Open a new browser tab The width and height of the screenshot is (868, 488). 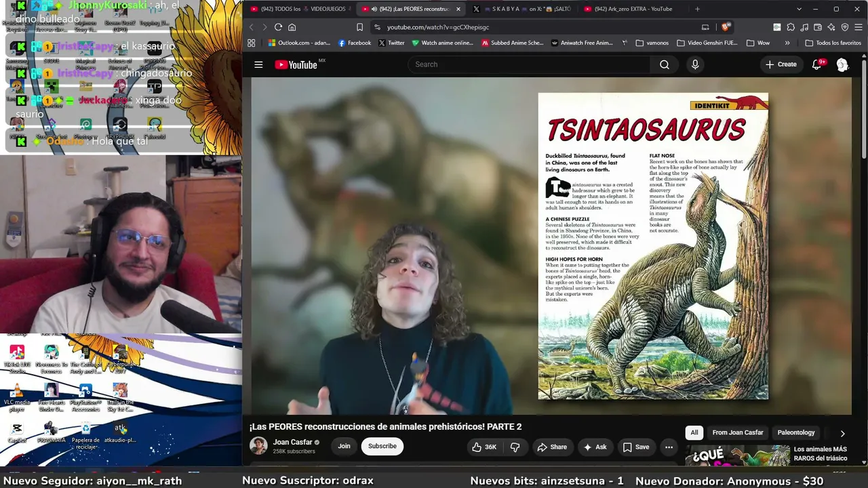(697, 9)
